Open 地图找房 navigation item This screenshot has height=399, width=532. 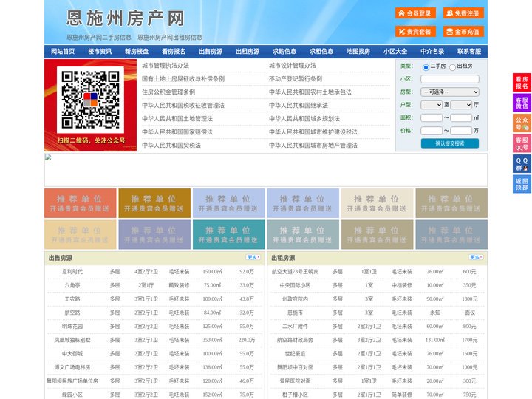358,52
